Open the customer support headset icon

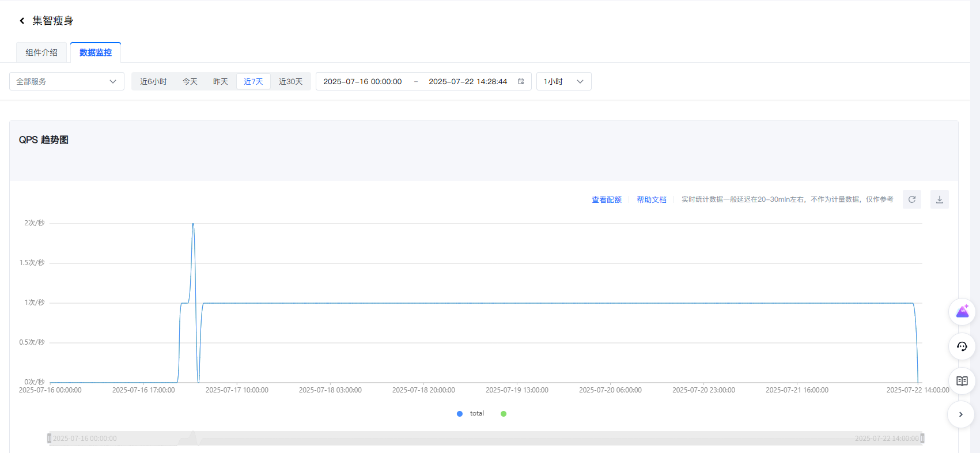[962, 346]
